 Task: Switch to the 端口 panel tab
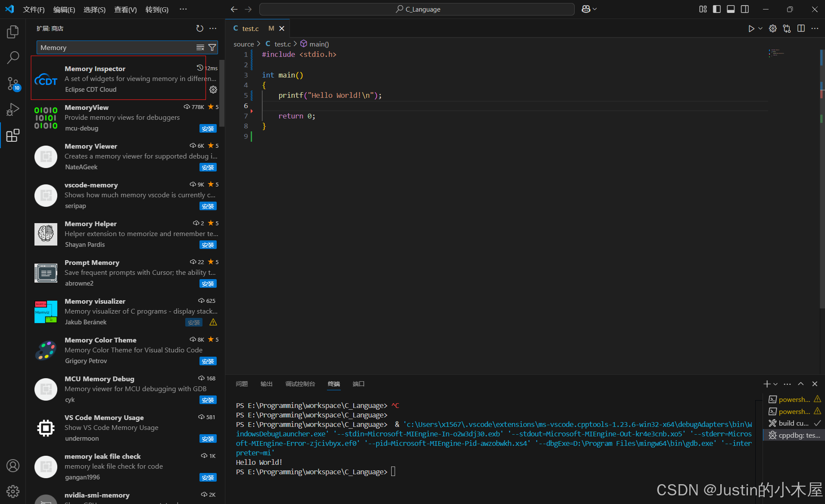tap(359, 384)
